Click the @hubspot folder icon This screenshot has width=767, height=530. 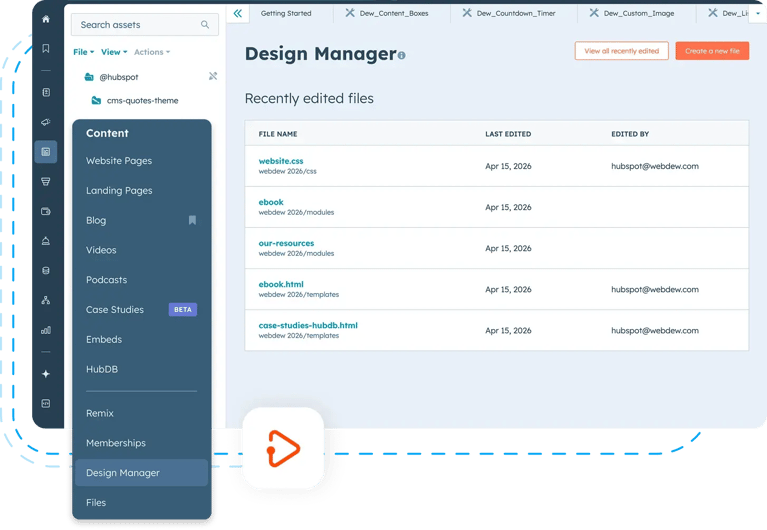(x=89, y=77)
